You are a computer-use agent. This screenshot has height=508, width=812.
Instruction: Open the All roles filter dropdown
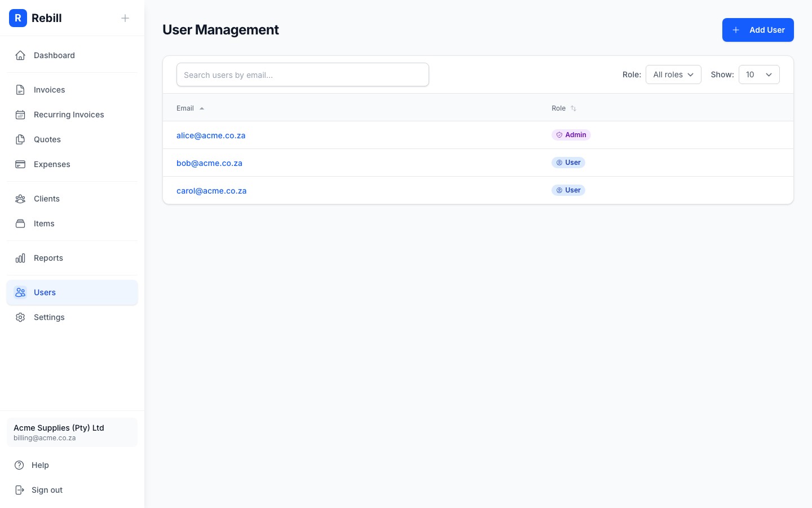673,75
